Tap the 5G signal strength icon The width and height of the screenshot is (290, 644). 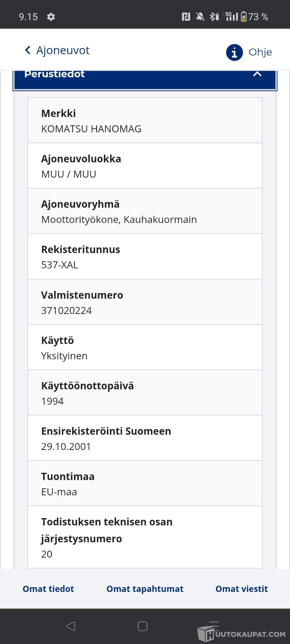pyautogui.click(x=231, y=16)
